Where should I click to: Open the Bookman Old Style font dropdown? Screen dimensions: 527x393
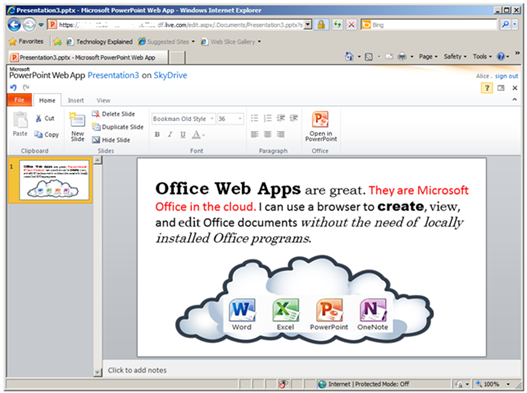coord(212,119)
